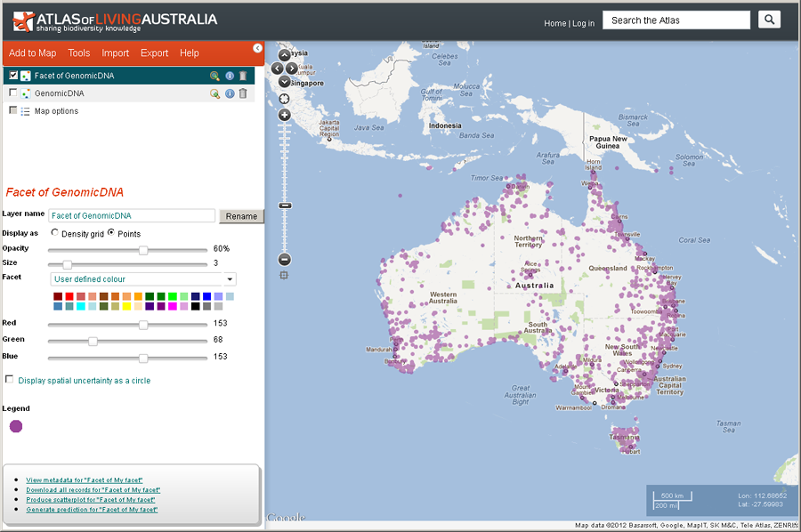The height and width of the screenshot is (532, 801).
Task: Delete the GenomicDNA layer
Action: (x=243, y=93)
